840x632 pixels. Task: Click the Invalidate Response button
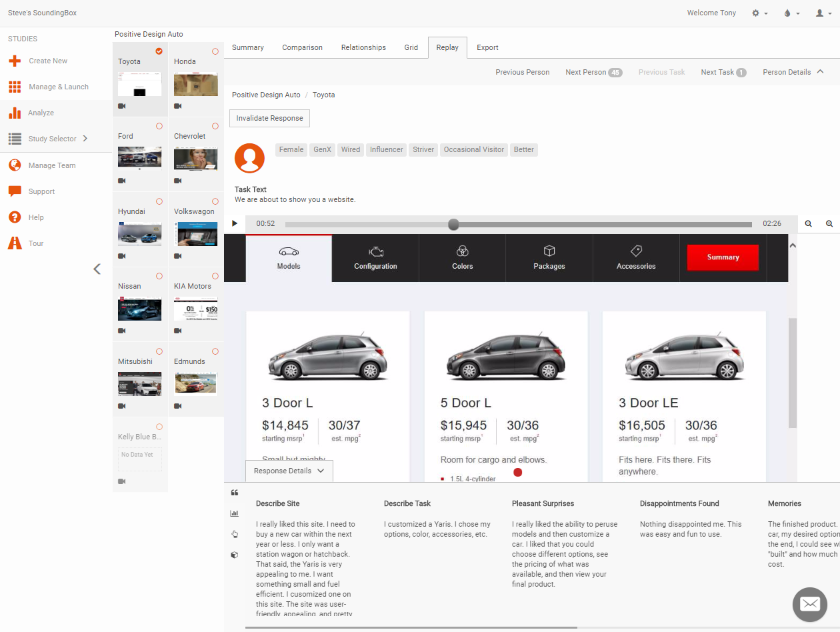pos(269,118)
